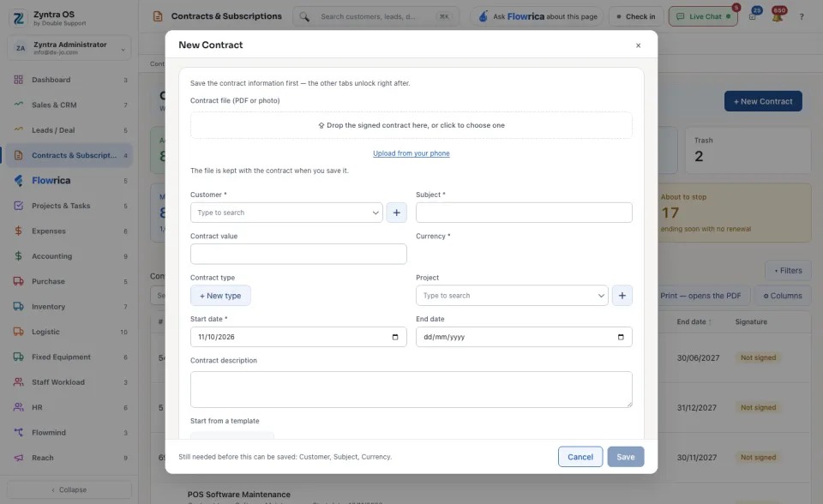The width and height of the screenshot is (823, 504).
Task: Add new customer with plus button
Action: [x=397, y=213]
